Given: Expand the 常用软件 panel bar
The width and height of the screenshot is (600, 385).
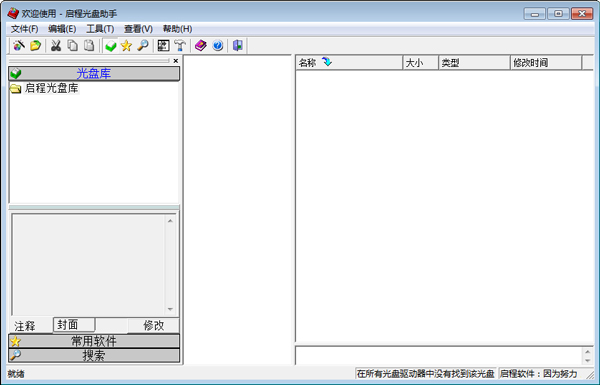Looking at the screenshot, I should 94,341.
